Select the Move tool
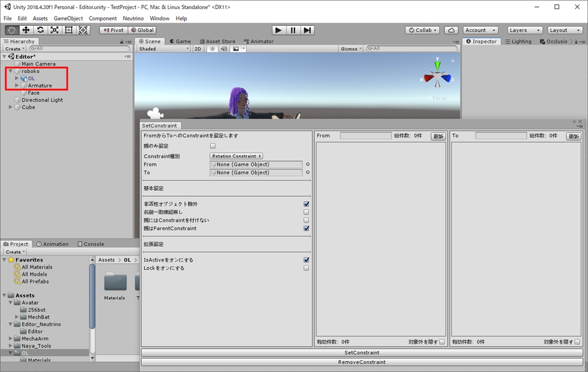The width and height of the screenshot is (588, 372). click(x=25, y=30)
